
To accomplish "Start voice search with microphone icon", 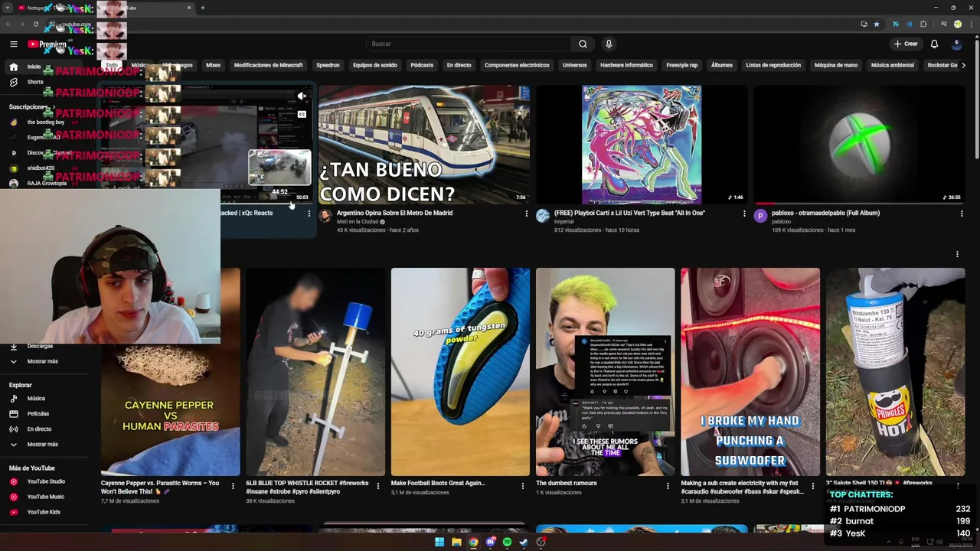I will coord(609,44).
